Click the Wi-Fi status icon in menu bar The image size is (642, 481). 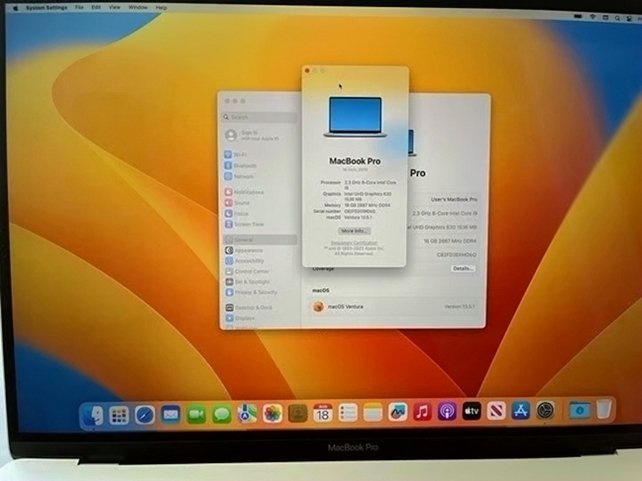tap(592, 17)
